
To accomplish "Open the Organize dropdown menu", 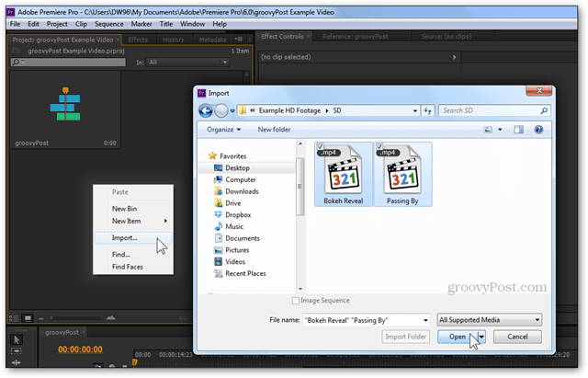I will tap(224, 130).
